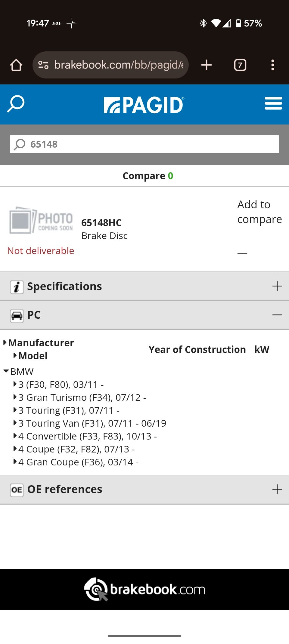
Task: Tap the brakebook.com footer logo
Action: pyautogui.click(x=144, y=589)
